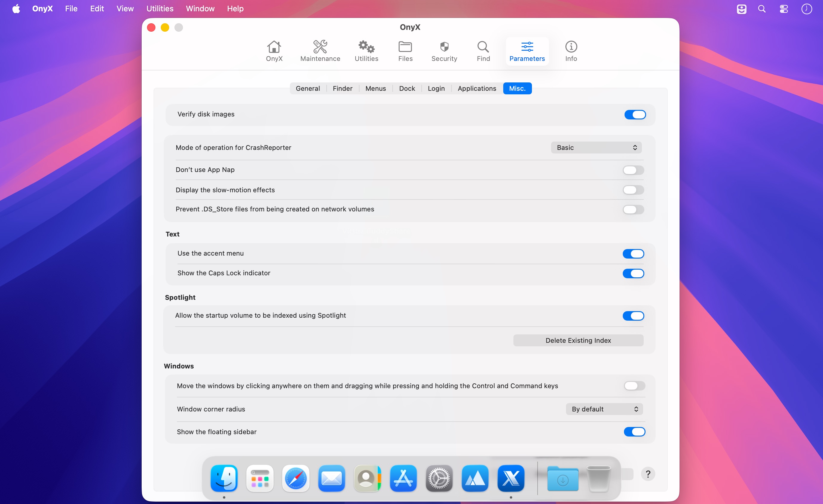
Task: Toggle Spotlight indexing of startup volume
Action: click(633, 316)
